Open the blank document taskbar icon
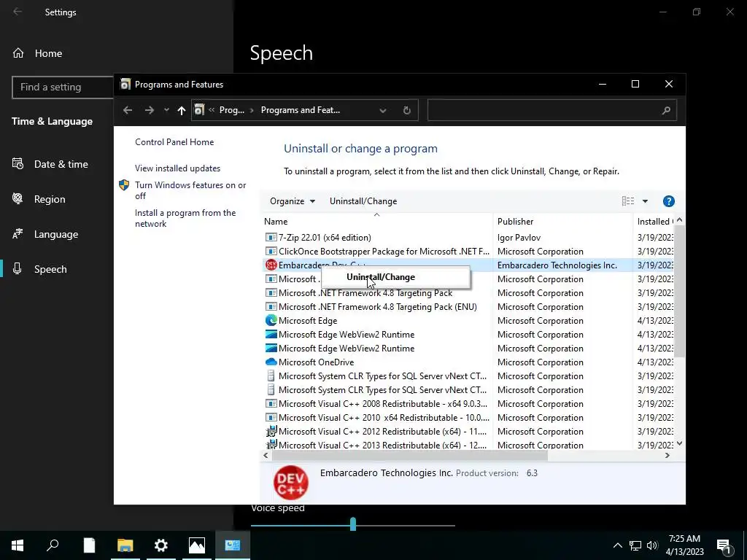 89,545
